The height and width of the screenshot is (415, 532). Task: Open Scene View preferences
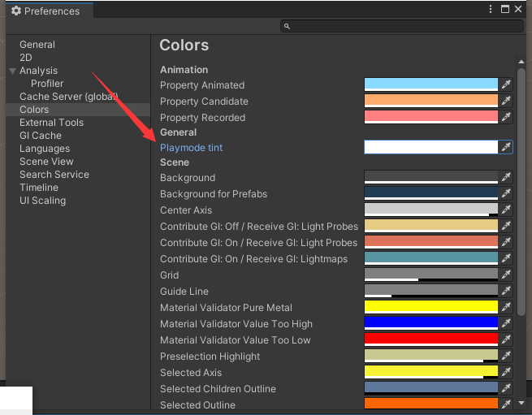point(46,162)
